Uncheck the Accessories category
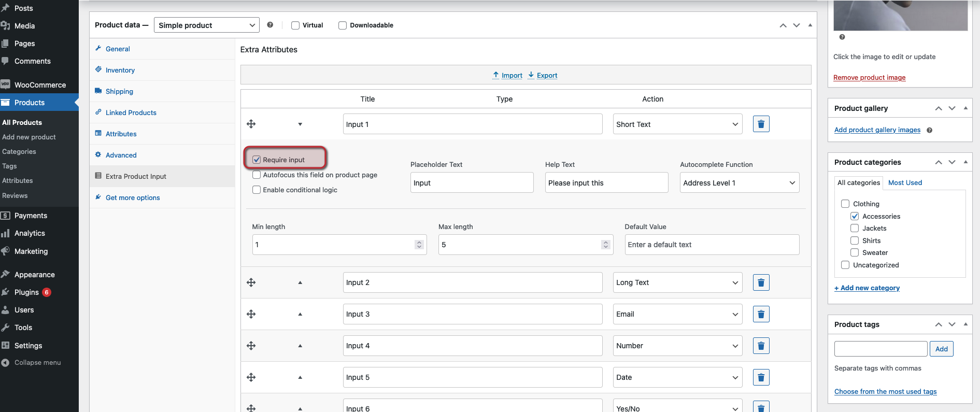The width and height of the screenshot is (980, 412). point(855,216)
